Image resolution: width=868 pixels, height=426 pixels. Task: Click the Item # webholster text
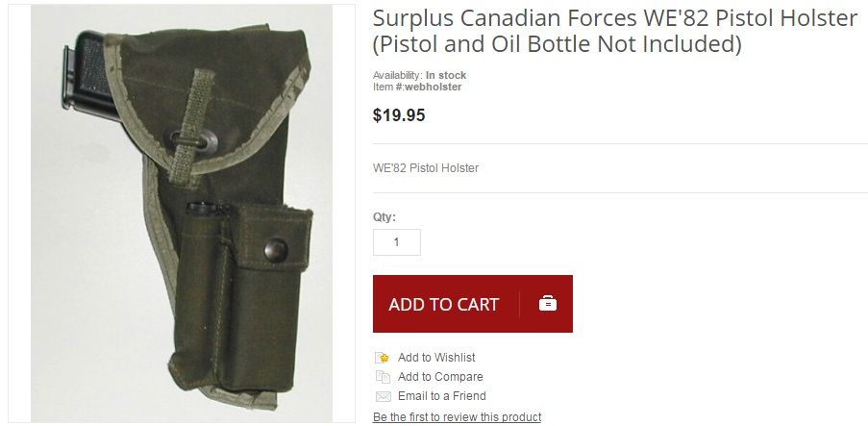[x=417, y=87]
